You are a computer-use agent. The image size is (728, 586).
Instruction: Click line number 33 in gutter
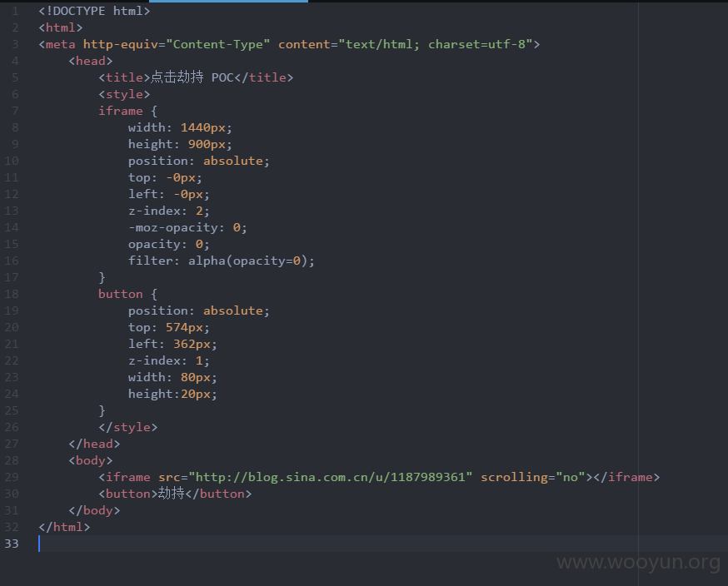click(x=12, y=544)
